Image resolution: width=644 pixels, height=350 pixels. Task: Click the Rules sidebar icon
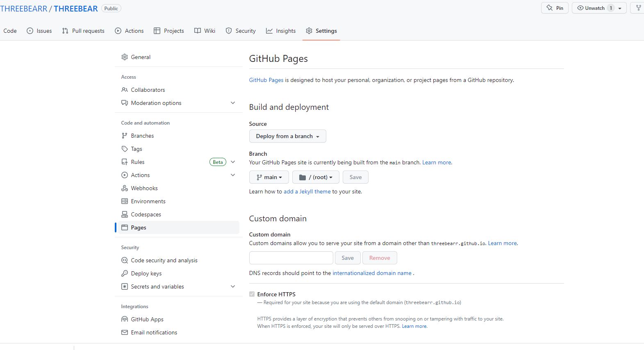[125, 162]
